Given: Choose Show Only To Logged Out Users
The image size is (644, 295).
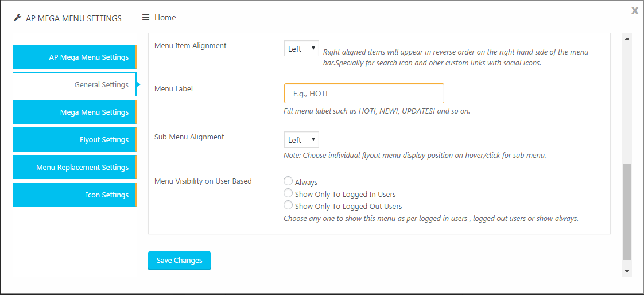Looking at the screenshot, I should pos(288,205).
